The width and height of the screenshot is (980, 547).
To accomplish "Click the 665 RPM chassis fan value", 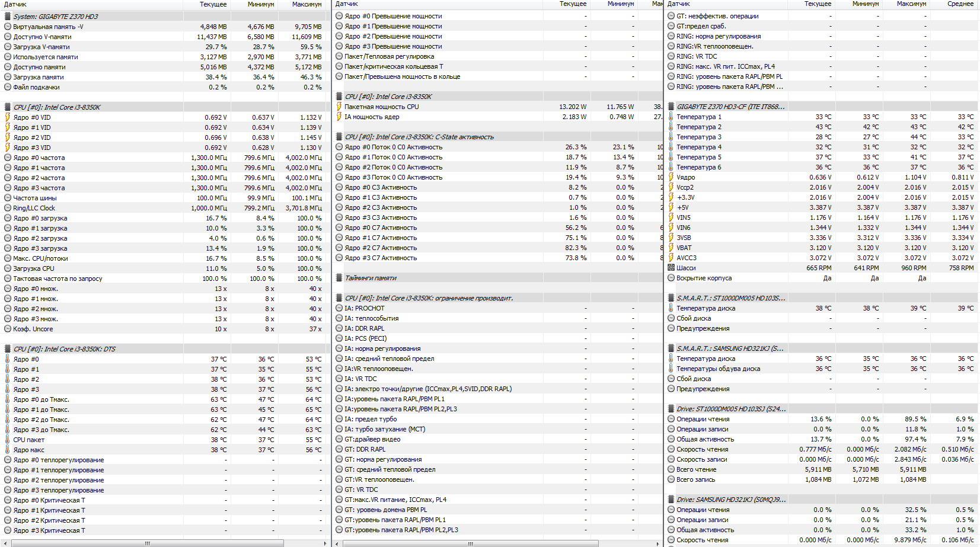I will (x=819, y=268).
